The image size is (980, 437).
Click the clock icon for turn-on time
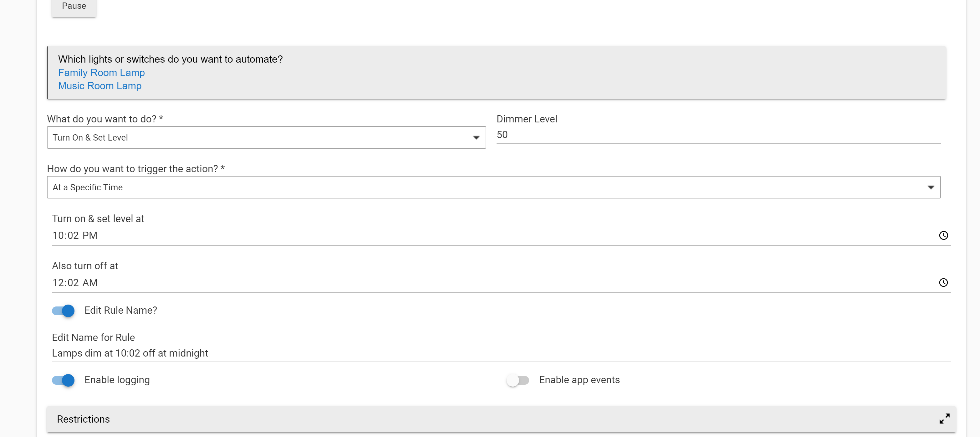[943, 235]
